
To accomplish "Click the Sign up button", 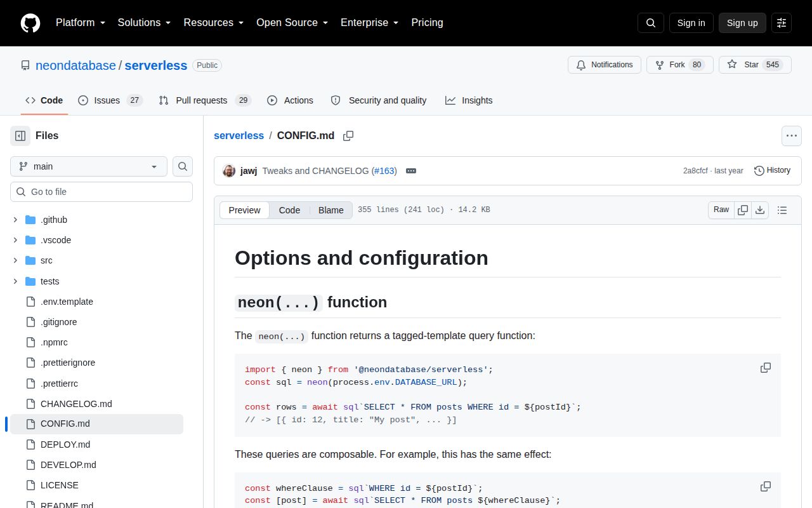I will point(742,23).
